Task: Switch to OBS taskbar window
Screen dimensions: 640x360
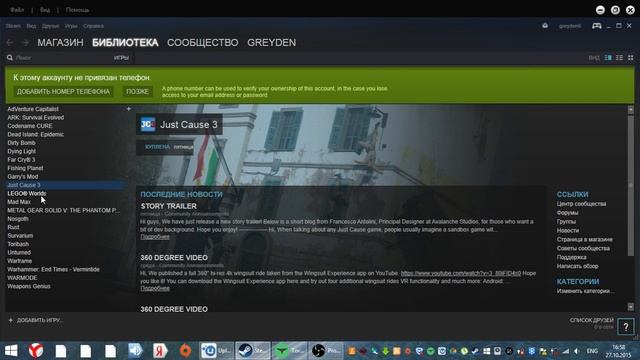Action: tap(325, 351)
